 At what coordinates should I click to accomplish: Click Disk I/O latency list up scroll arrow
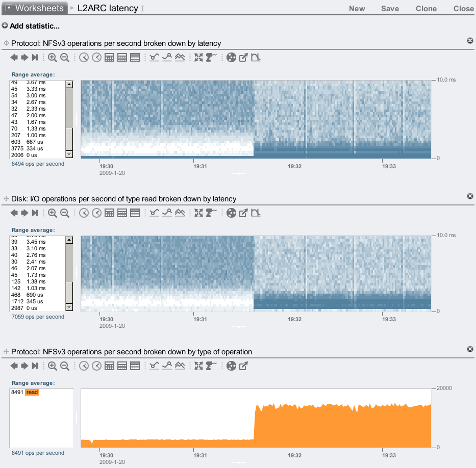69,240
